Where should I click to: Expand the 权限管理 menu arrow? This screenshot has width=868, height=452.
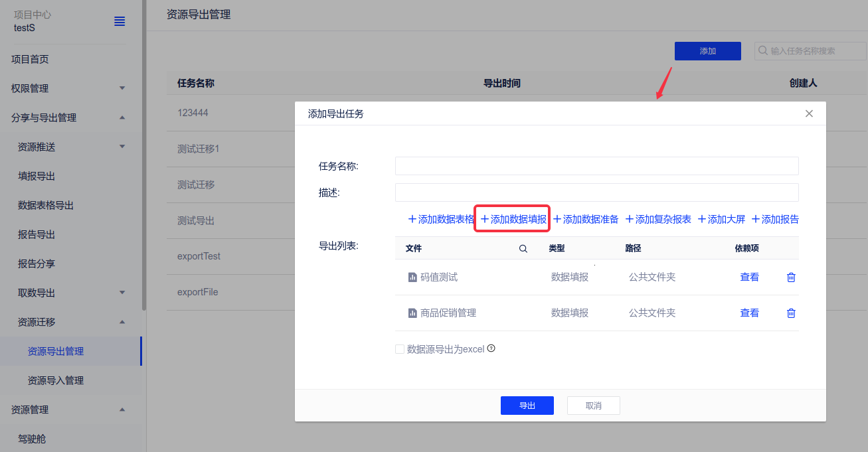(122, 88)
